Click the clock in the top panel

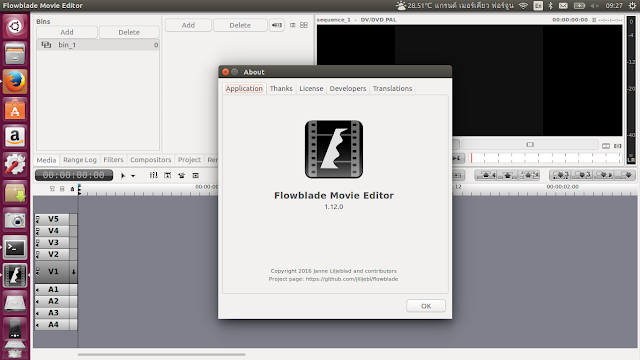tap(614, 6)
